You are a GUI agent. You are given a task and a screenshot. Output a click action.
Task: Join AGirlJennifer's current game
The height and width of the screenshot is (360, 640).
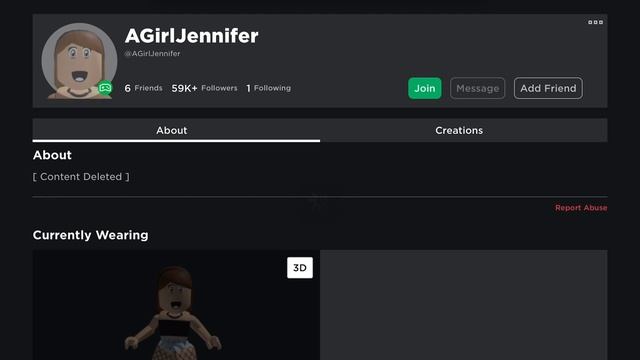[424, 88]
